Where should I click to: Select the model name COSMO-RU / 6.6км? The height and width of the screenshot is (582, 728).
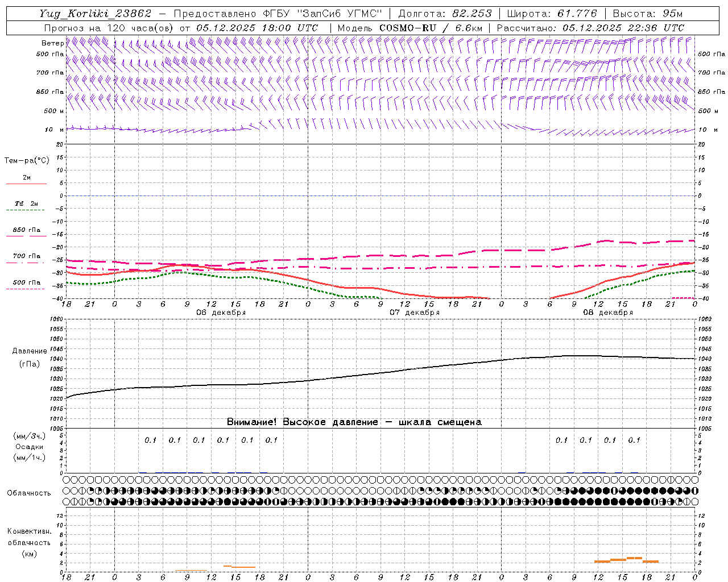tap(431, 28)
